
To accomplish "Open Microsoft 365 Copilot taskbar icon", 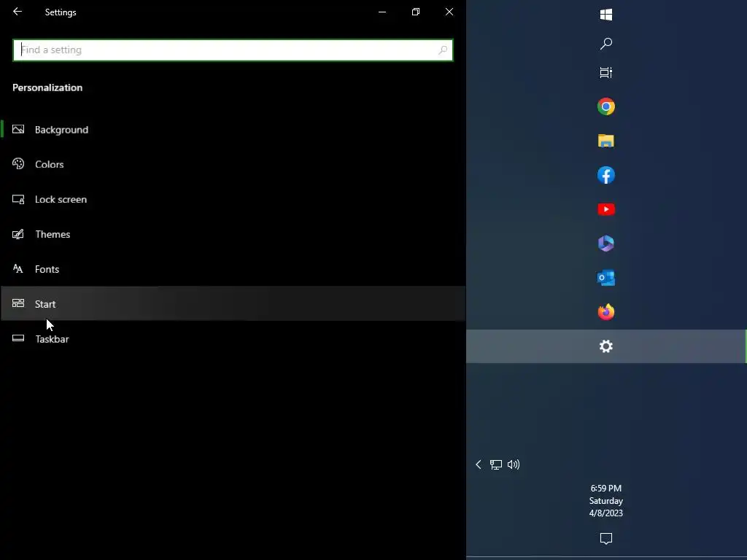I will [x=606, y=244].
